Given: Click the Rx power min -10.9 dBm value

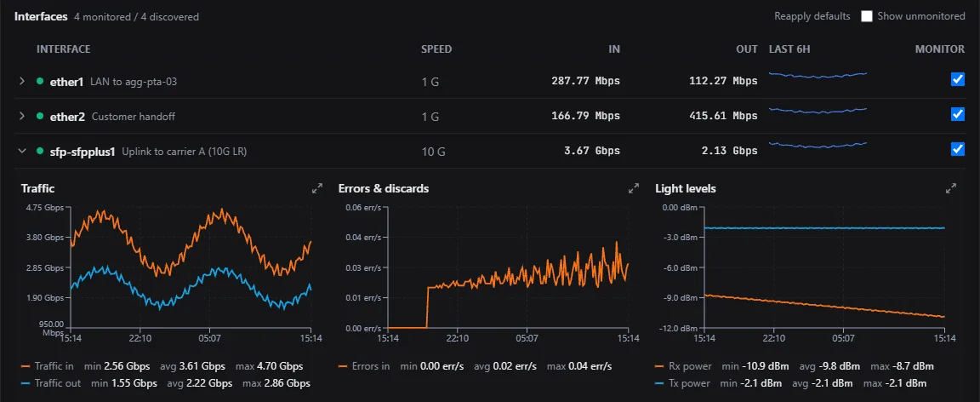Looking at the screenshot, I should (765, 366).
